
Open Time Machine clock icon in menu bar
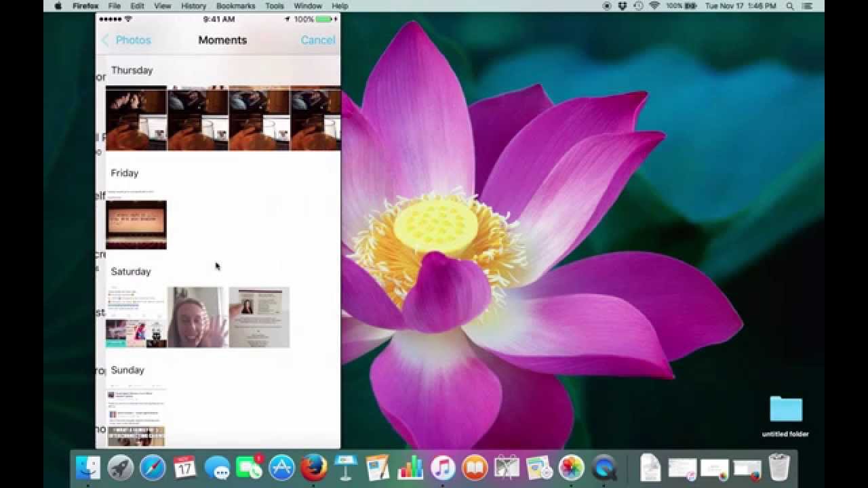click(x=638, y=6)
